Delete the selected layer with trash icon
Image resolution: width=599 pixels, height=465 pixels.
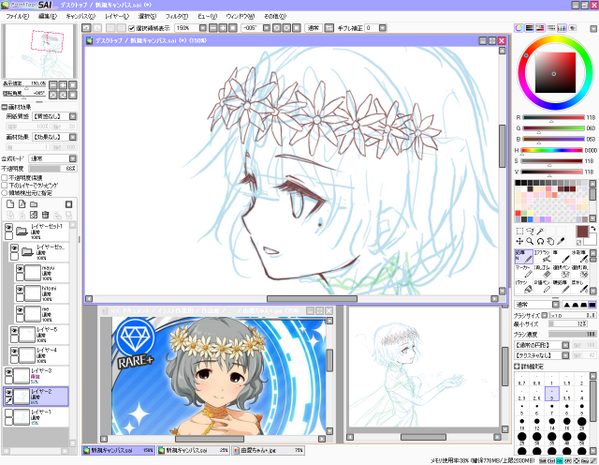point(45,215)
